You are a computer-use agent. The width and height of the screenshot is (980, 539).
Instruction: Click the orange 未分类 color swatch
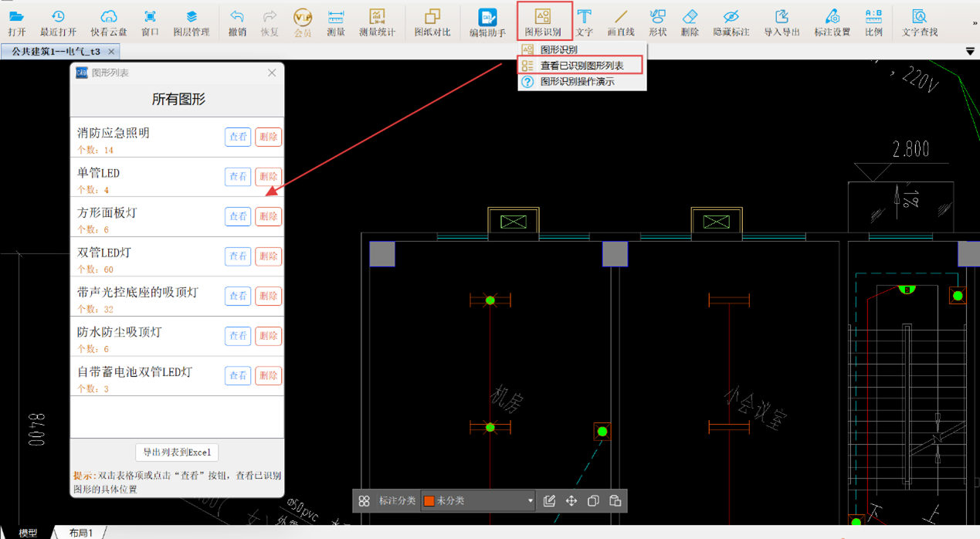pyautogui.click(x=429, y=501)
